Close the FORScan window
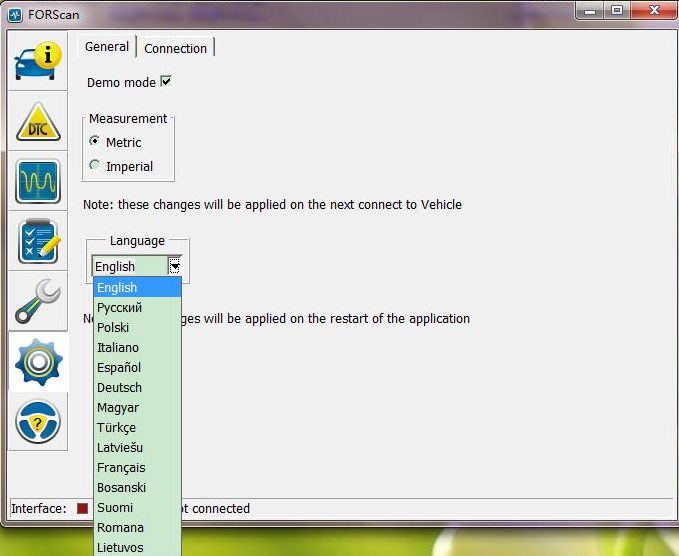Screen dimensions: 679x556 [x=654, y=10]
